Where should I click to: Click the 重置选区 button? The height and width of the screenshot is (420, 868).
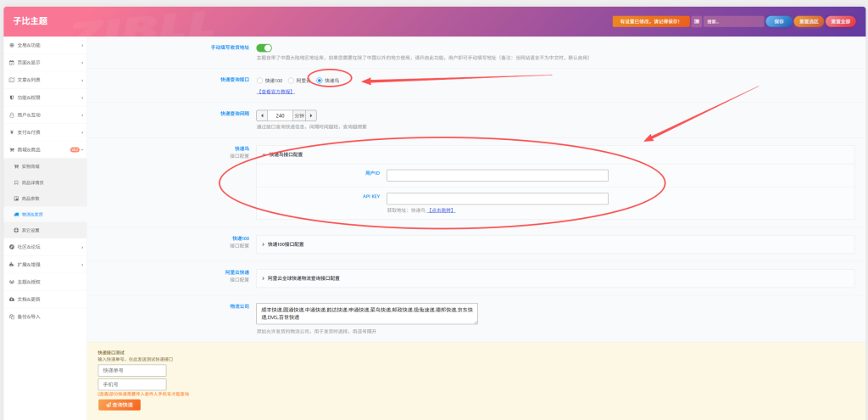tap(809, 21)
